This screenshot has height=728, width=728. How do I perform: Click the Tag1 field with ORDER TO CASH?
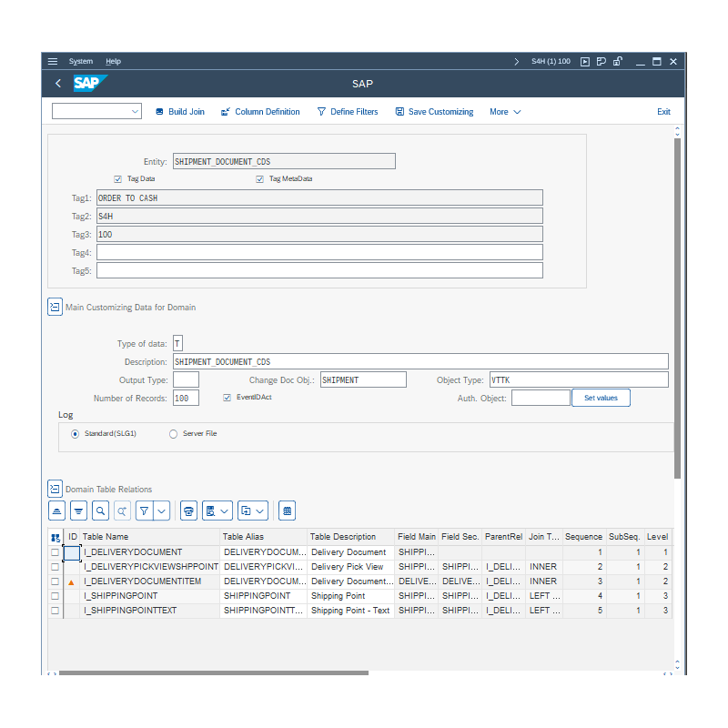click(x=319, y=197)
